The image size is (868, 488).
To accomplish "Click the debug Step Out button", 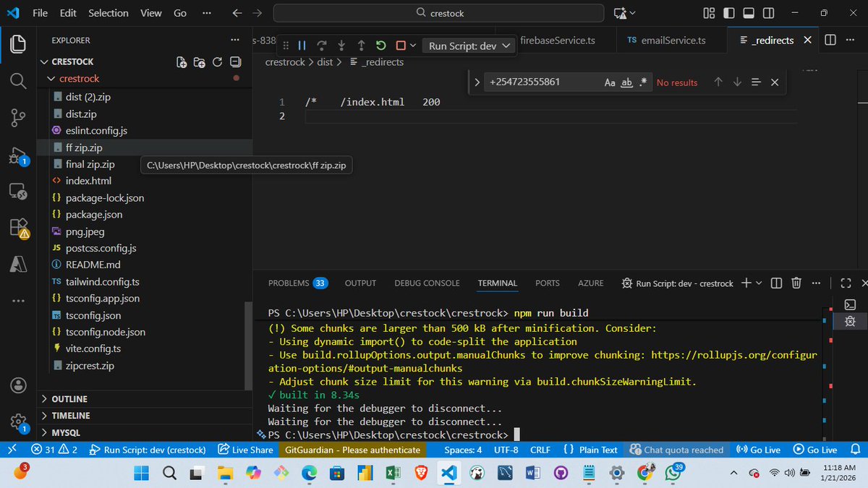I will (361, 45).
